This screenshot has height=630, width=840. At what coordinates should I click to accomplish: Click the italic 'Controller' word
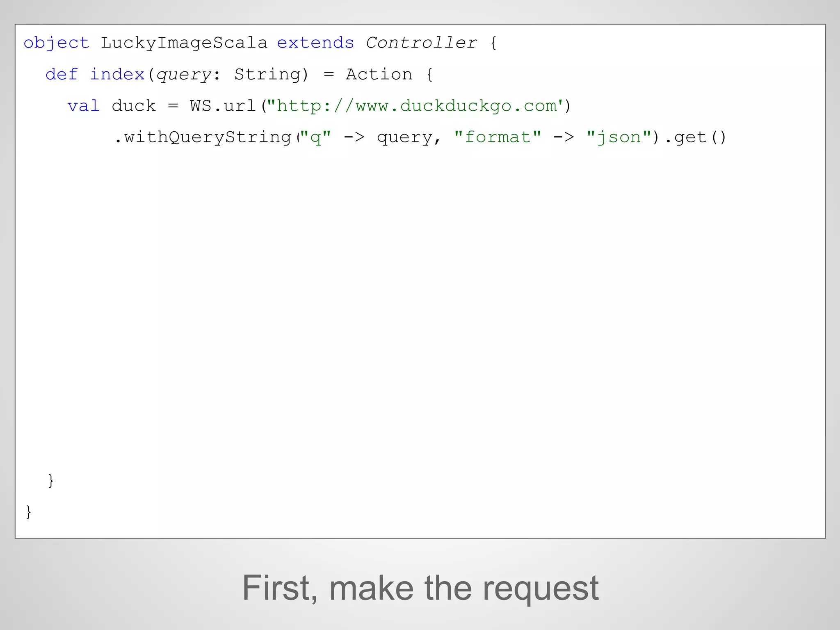421,43
